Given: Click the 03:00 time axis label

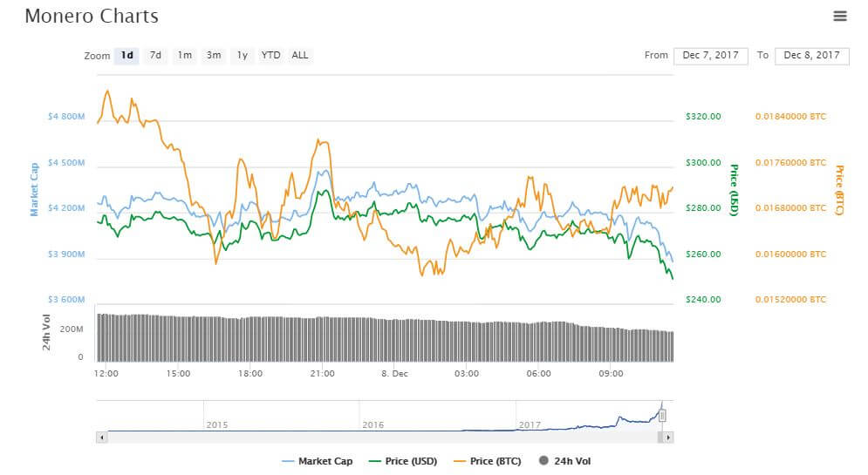Looking at the screenshot, I should point(467,374).
